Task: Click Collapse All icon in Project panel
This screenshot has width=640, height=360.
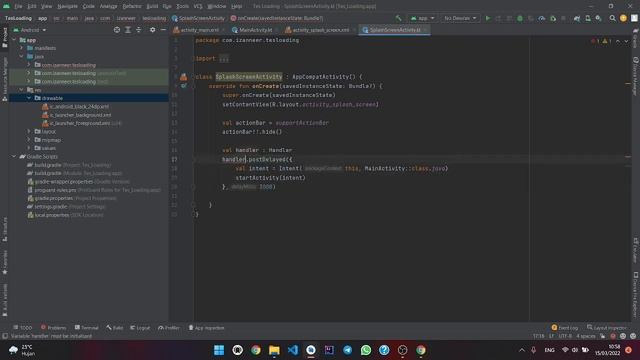Action: pyautogui.click(x=138, y=30)
